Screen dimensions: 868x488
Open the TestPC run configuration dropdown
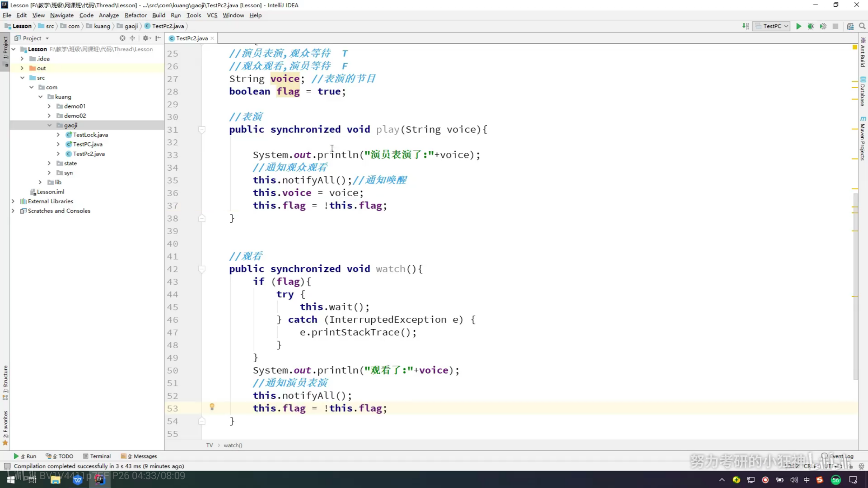click(772, 26)
